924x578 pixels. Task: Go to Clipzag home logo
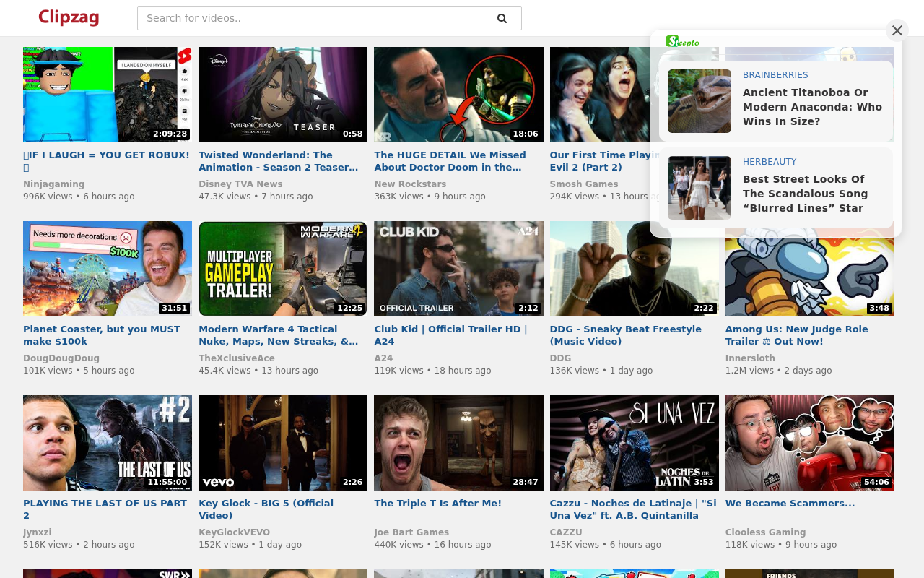click(x=69, y=17)
